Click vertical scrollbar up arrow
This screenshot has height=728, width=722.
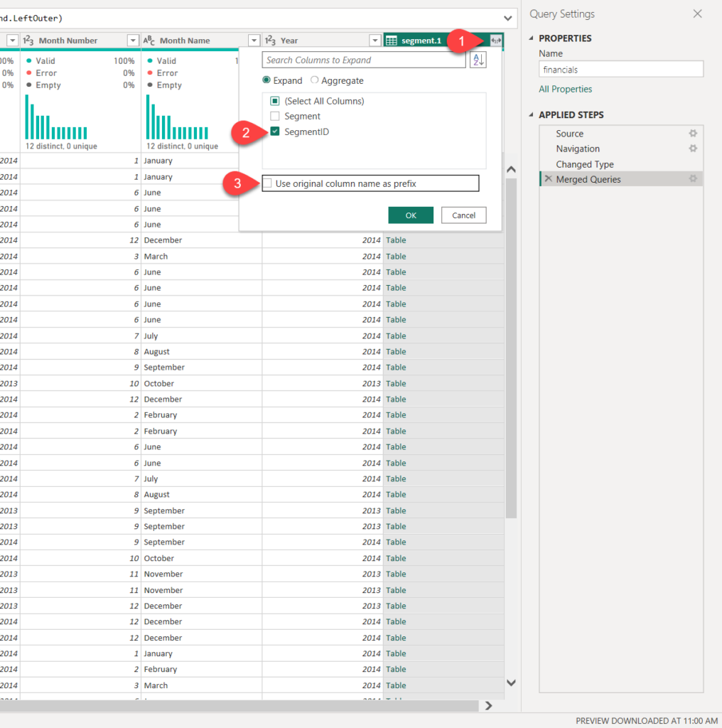(511, 169)
